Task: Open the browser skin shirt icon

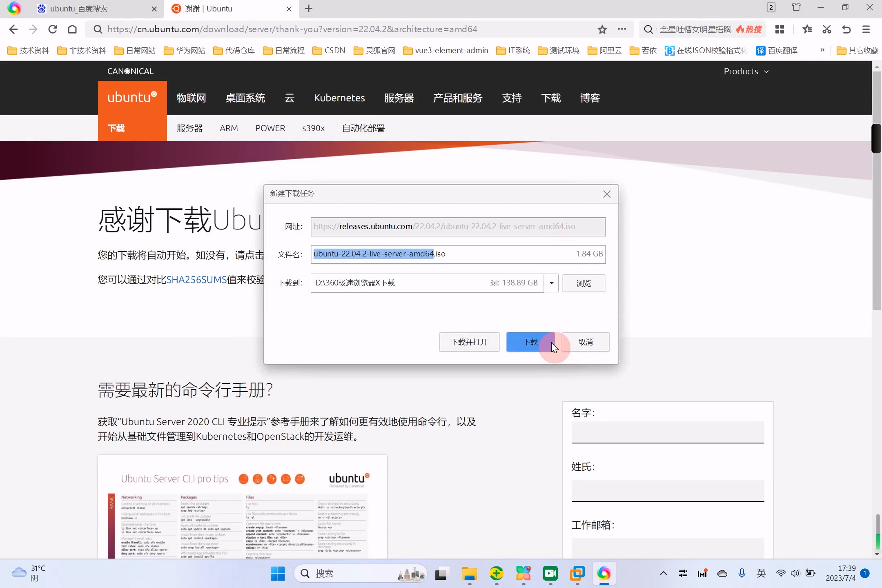Action: pyautogui.click(x=796, y=8)
